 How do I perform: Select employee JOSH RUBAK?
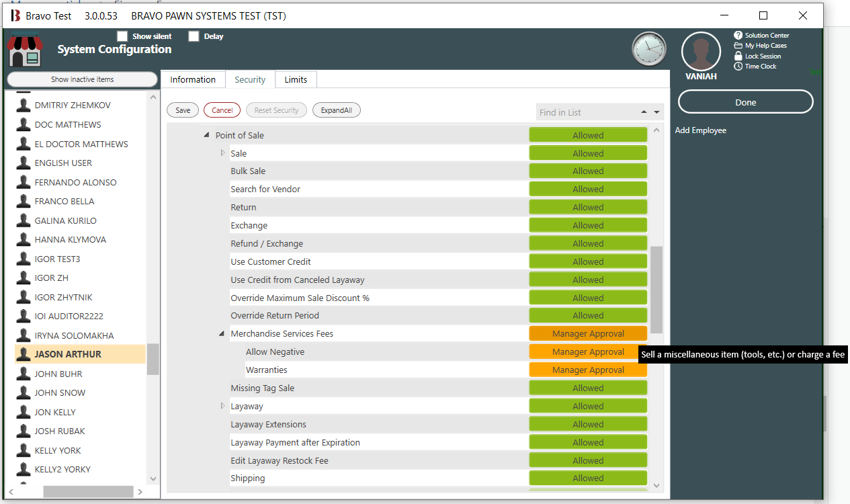[x=60, y=431]
